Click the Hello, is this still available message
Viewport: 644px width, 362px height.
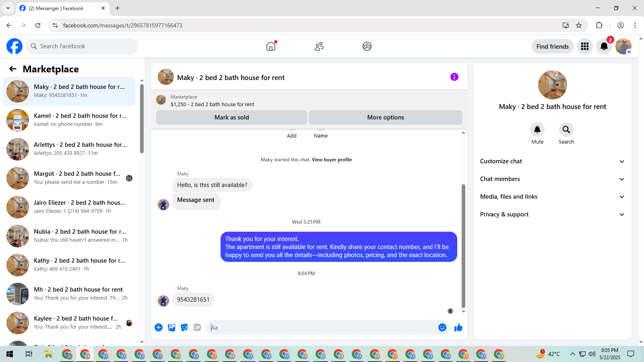click(x=212, y=185)
